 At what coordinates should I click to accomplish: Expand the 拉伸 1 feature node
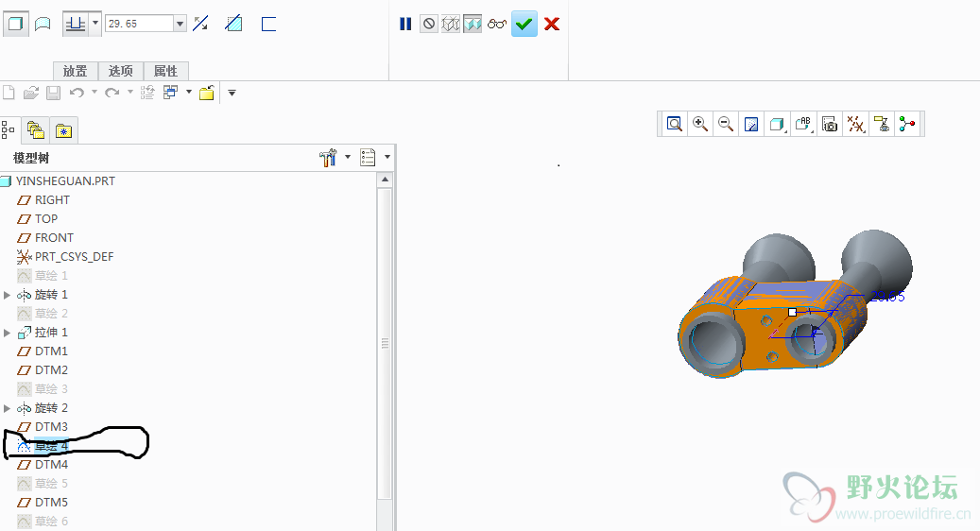pyautogui.click(x=7, y=333)
